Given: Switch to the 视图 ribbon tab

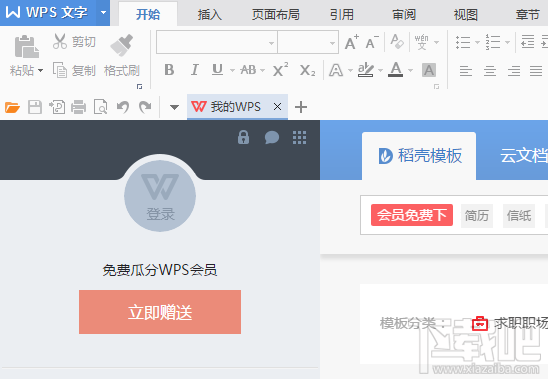Looking at the screenshot, I should click(x=466, y=15).
